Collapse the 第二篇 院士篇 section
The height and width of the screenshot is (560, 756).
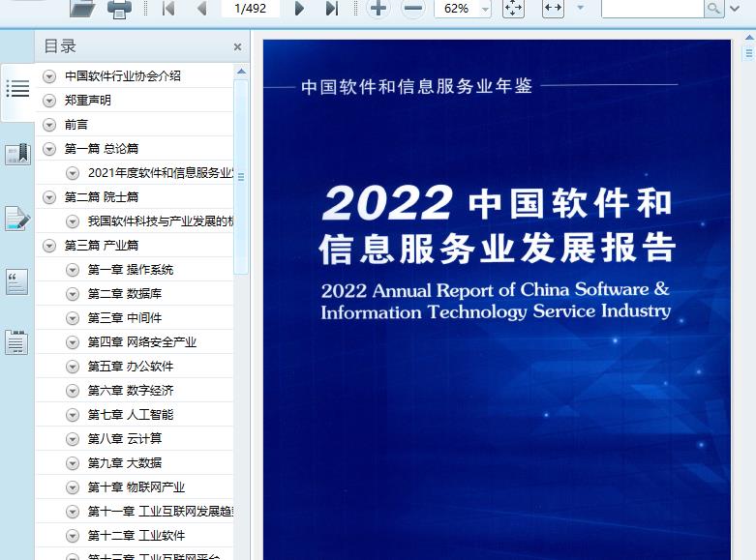49,197
